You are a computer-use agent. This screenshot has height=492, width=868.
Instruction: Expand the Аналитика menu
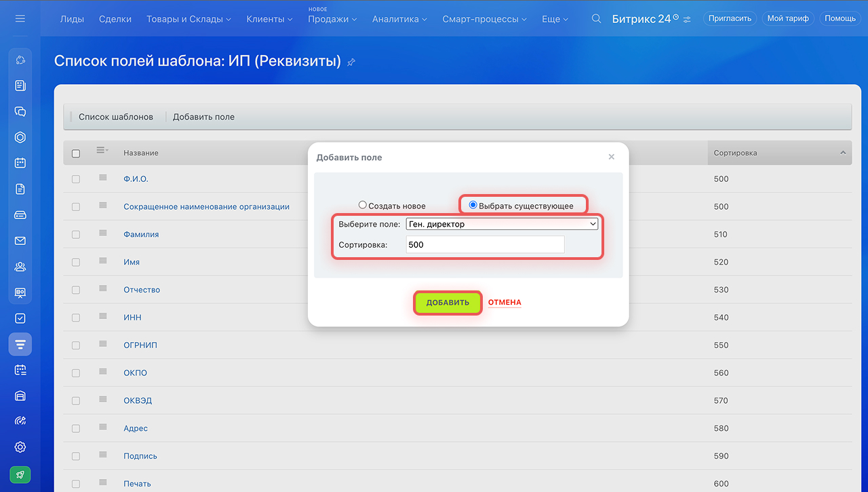tap(399, 19)
